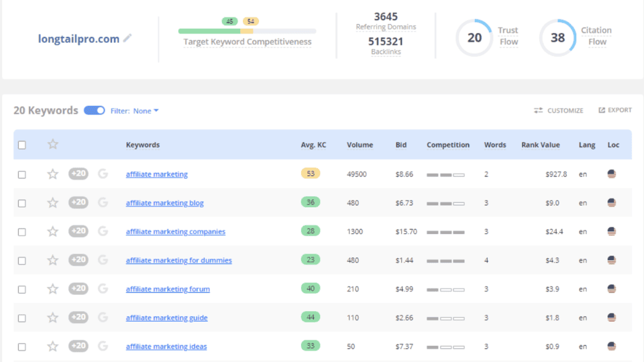Image resolution: width=644 pixels, height=362 pixels.
Task: Check the affiliate marketing row checkbox
Action: point(21,174)
